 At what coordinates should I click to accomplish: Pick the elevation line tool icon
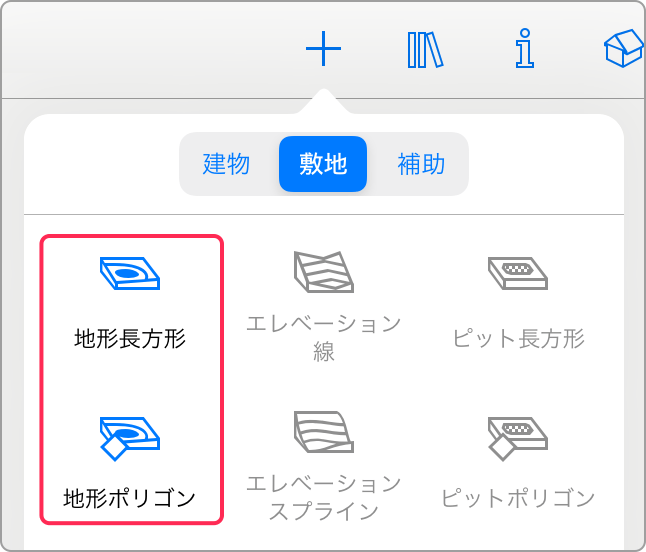324,272
